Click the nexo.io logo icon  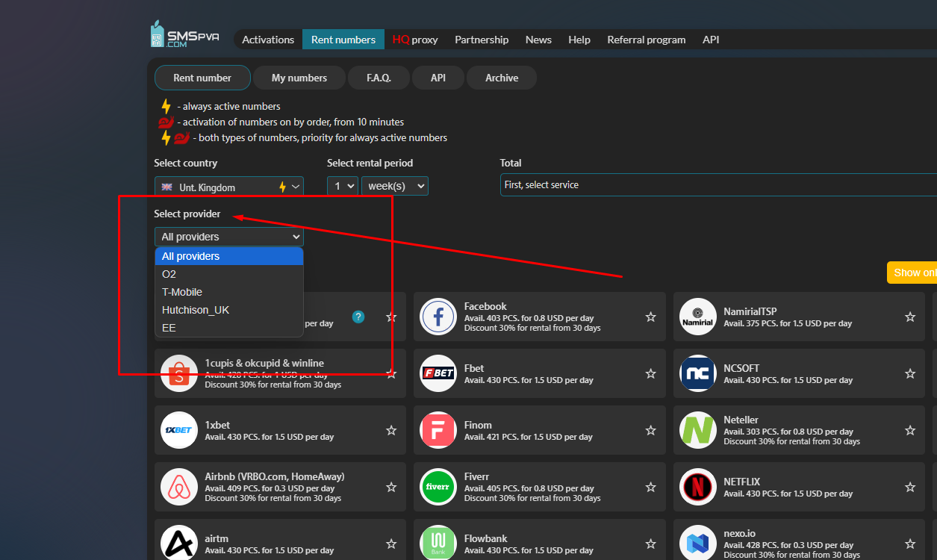(x=698, y=544)
